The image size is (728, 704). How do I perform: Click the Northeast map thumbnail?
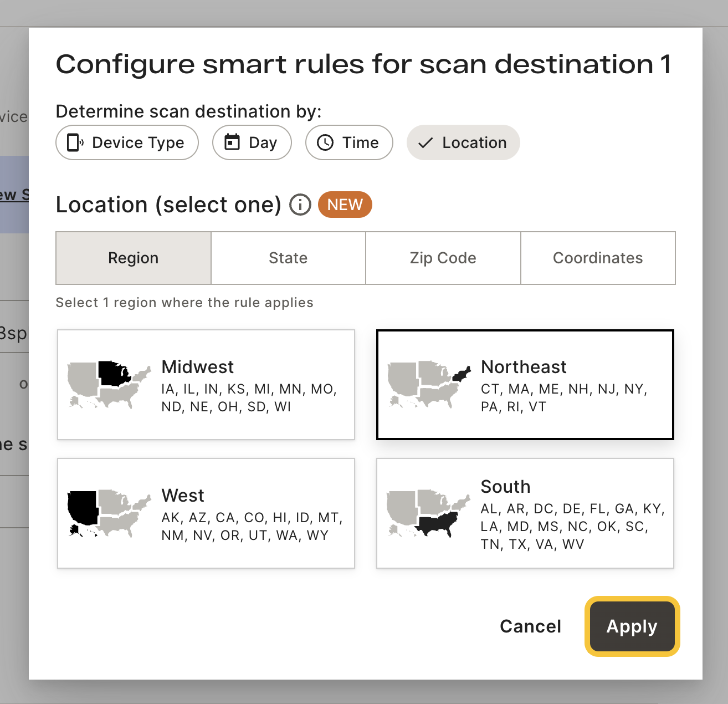[x=428, y=385]
